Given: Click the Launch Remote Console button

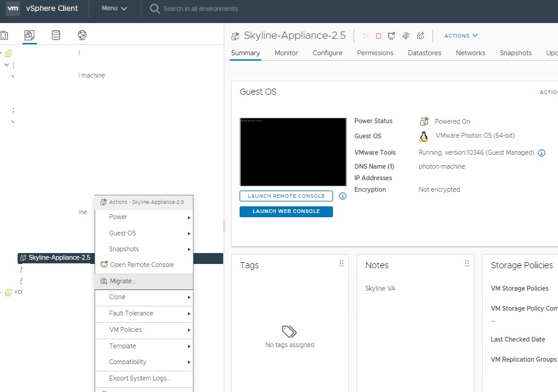Looking at the screenshot, I should coord(286,197).
